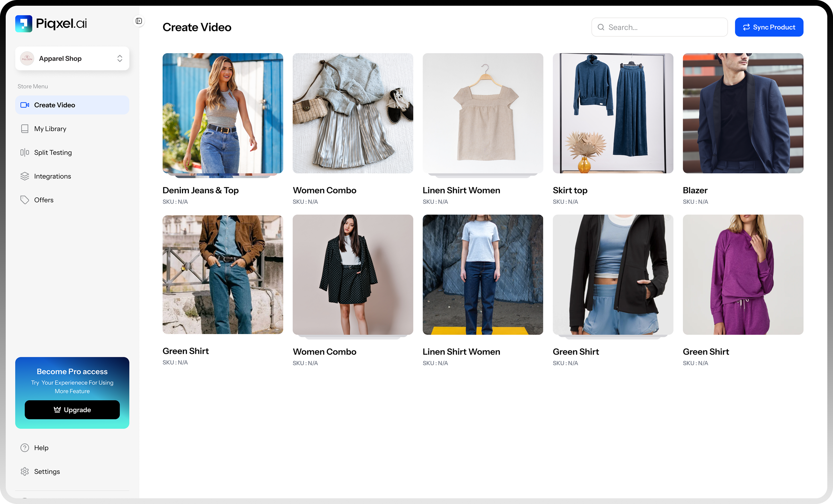833x504 pixels.
Task: Click the black Upgrade button
Action: pos(72,410)
